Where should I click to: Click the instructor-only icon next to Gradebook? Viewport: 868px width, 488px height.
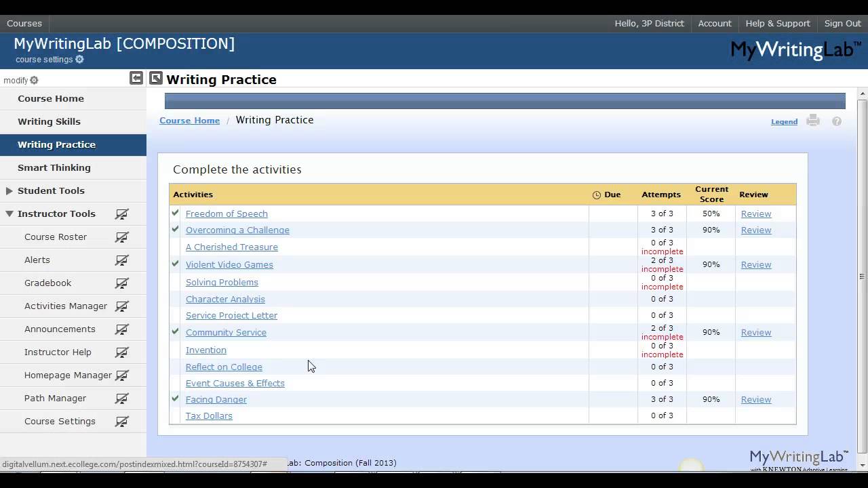point(122,283)
